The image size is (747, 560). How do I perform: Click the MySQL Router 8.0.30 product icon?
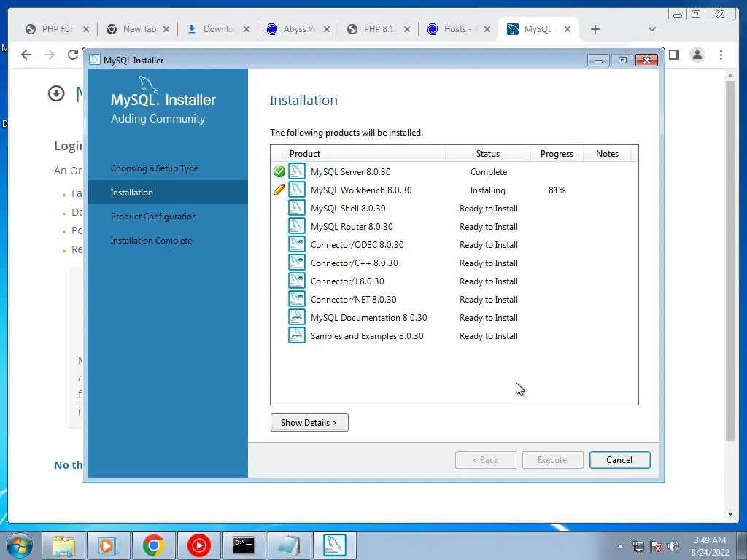(296, 226)
